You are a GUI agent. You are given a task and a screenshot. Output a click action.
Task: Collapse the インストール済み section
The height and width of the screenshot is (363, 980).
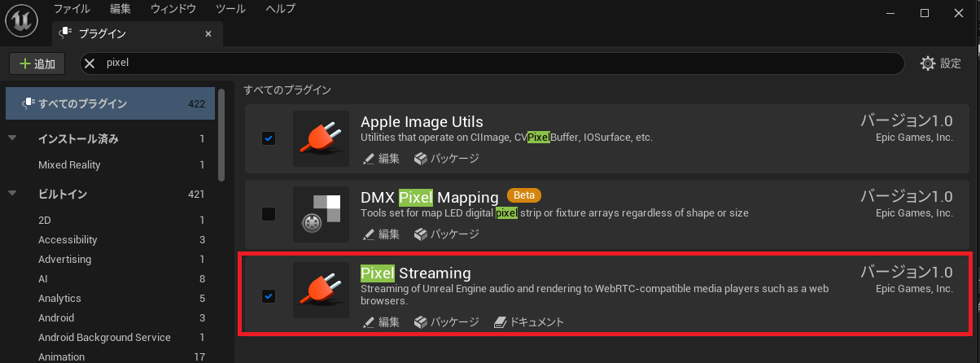pyautogui.click(x=12, y=139)
